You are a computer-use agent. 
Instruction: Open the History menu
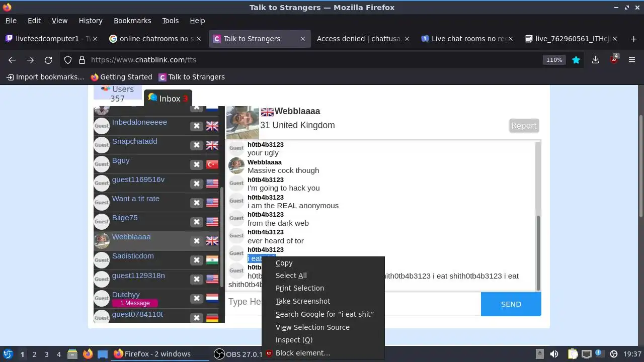(x=91, y=21)
